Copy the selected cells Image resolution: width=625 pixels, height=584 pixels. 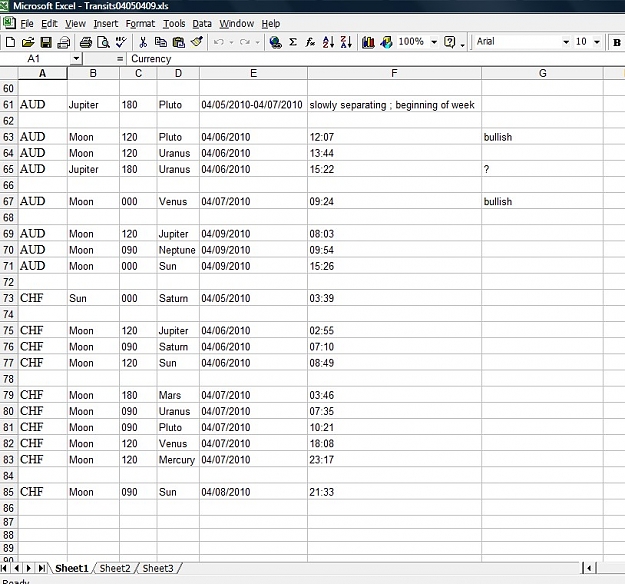coord(161,42)
